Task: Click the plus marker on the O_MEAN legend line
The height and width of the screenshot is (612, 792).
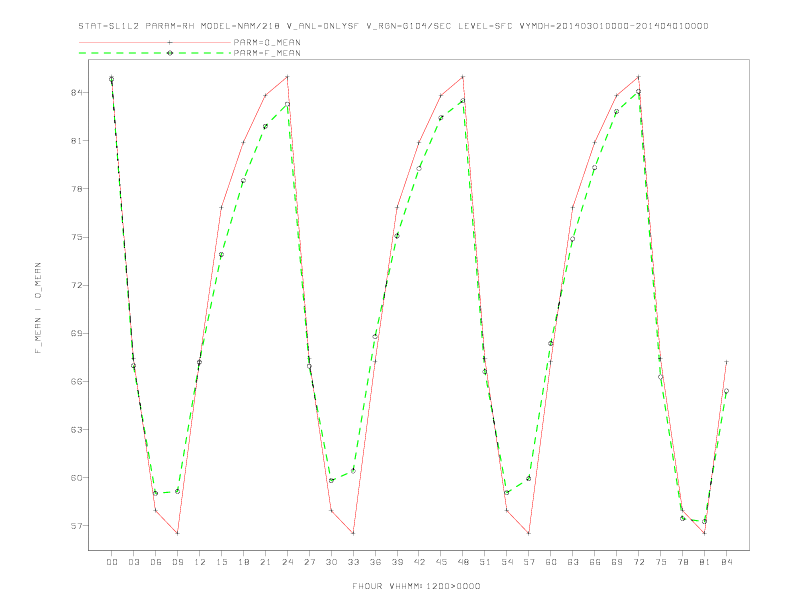Action: (170, 42)
